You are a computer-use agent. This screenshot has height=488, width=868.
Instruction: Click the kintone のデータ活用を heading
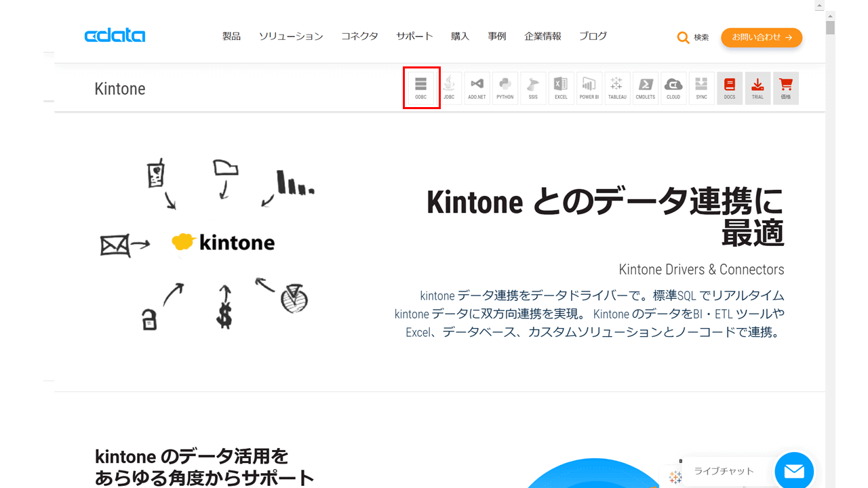pyautogui.click(x=191, y=455)
